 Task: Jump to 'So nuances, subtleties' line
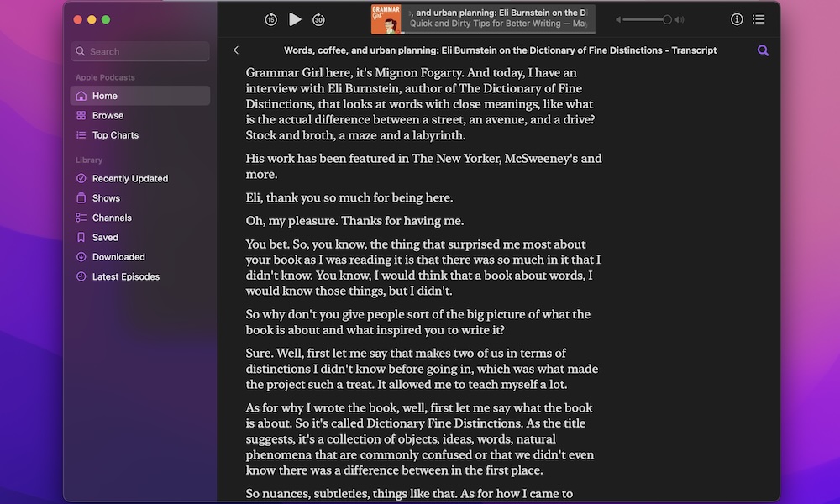coord(409,494)
